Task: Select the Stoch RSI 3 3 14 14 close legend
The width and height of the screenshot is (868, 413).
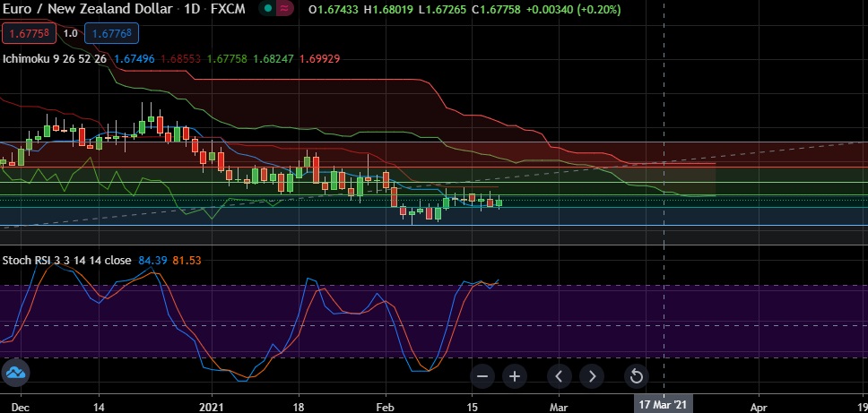Action: point(67,261)
